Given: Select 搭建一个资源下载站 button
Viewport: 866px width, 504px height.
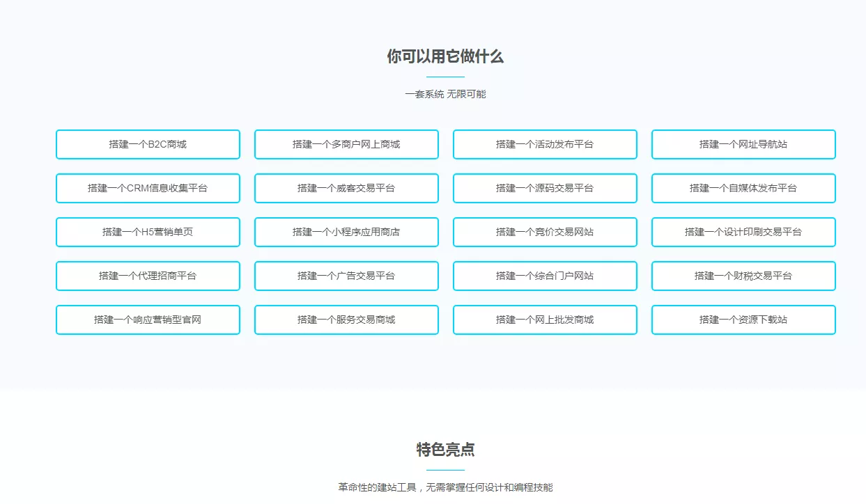Looking at the screenshot, I should (743, 320).
